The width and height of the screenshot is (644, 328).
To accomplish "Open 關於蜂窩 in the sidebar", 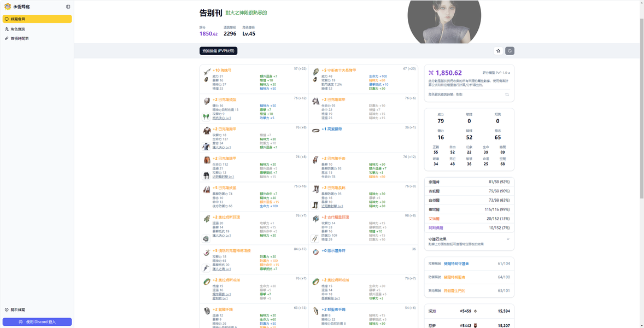I will 37,309.
